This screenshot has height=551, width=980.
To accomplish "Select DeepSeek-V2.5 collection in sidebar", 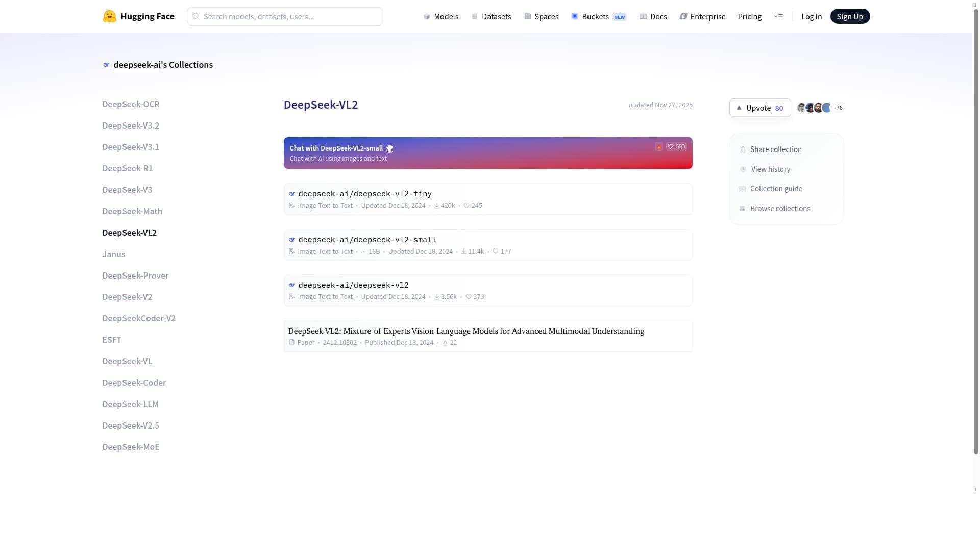I will tap(131, 425).
